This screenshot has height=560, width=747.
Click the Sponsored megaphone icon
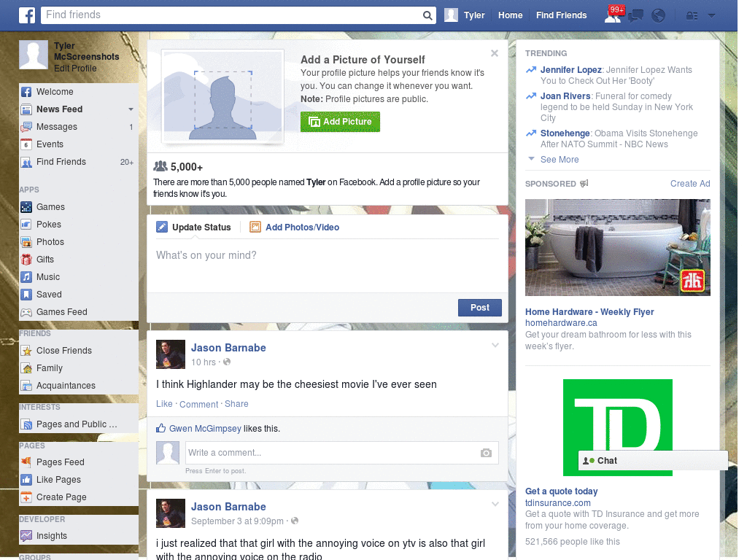(x=584, y=183)
